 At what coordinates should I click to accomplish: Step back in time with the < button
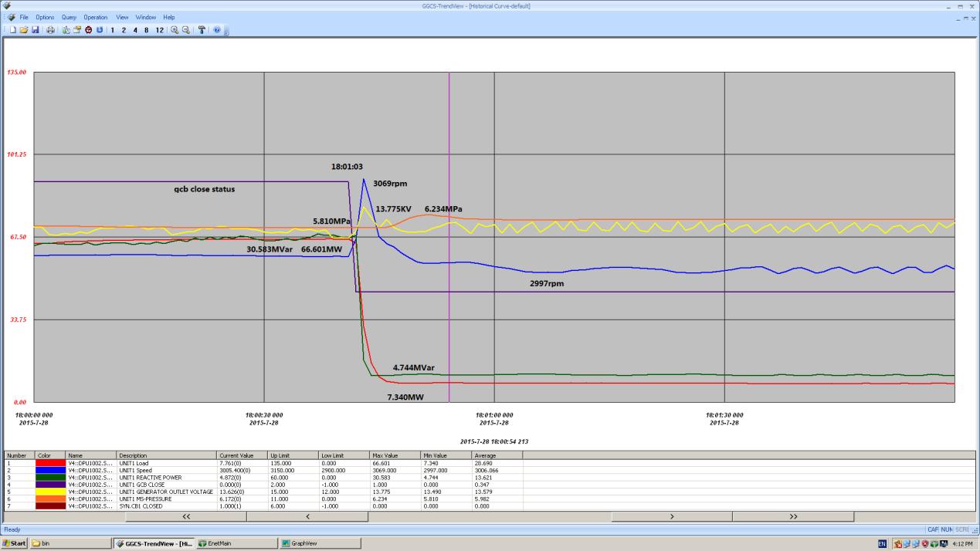(x=307, y=516)
